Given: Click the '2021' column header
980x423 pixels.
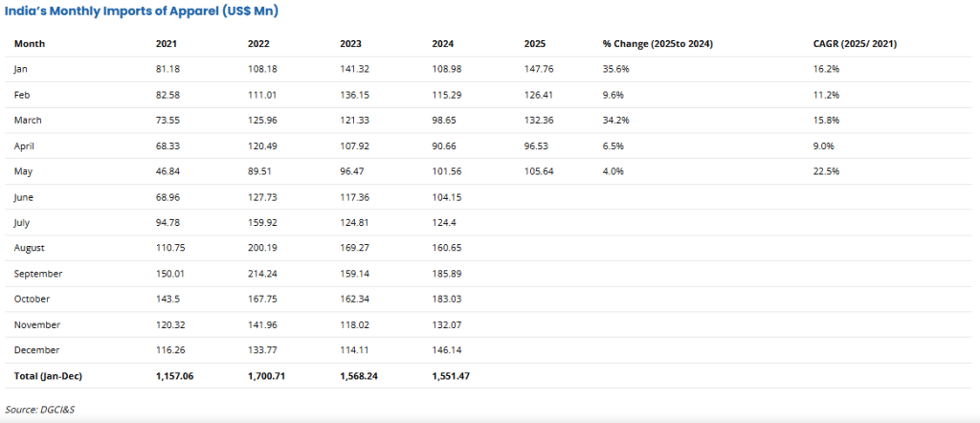Looking at the screenshot, I should 167,44.
